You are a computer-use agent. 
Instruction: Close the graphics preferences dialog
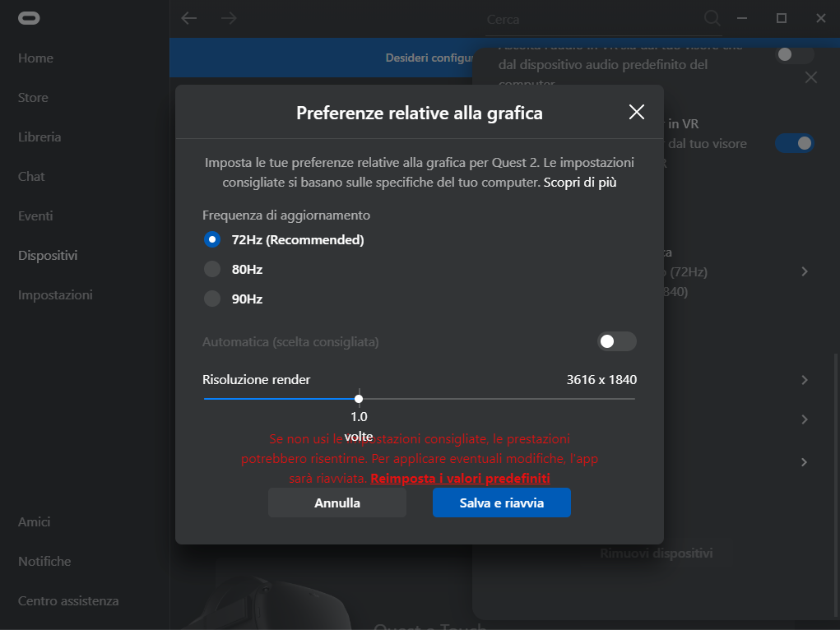coord(636,113)
